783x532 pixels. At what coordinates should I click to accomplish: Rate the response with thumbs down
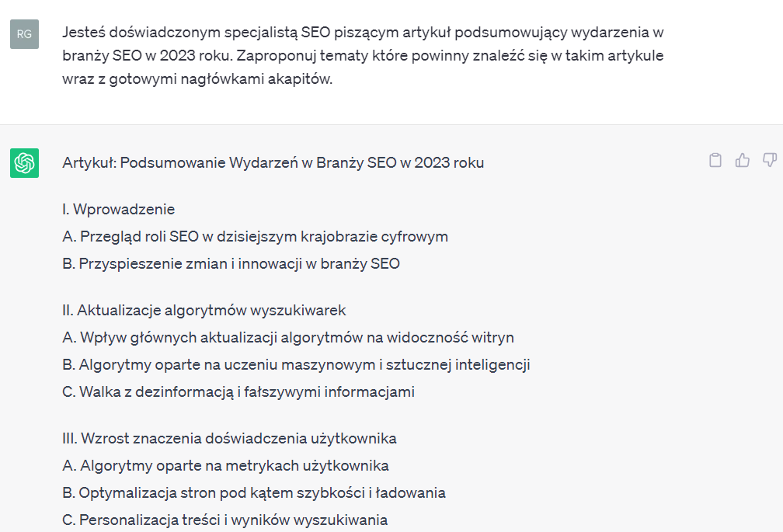[x=770, y=160]
